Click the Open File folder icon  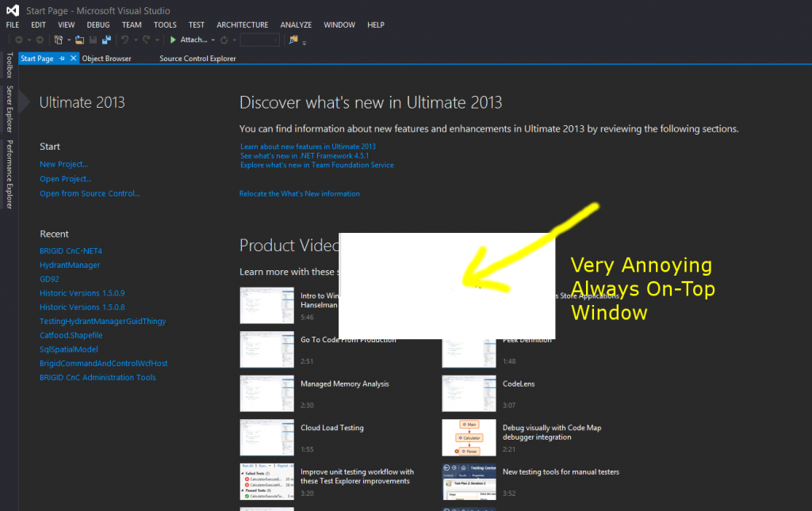(x=79, y=40)
